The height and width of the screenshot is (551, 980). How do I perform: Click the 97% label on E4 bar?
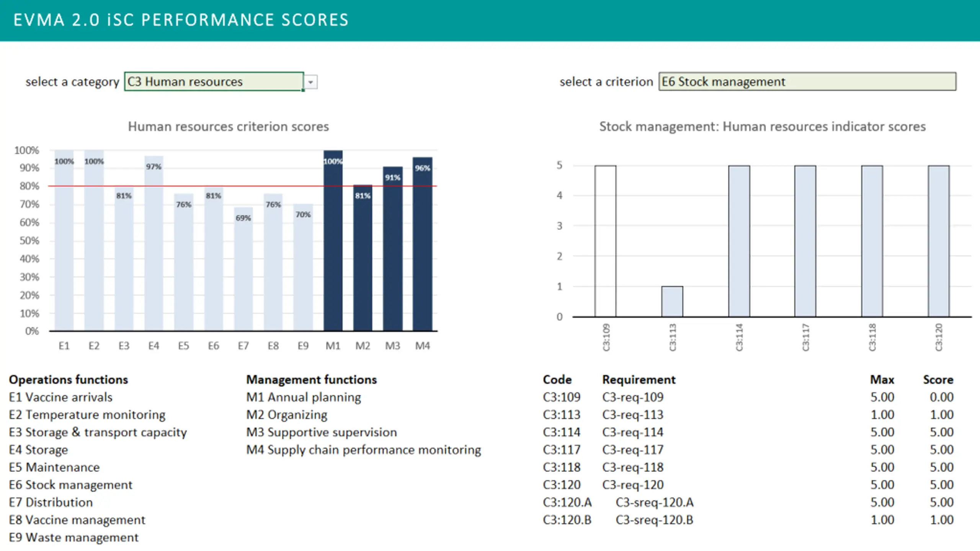coord(154,166)
